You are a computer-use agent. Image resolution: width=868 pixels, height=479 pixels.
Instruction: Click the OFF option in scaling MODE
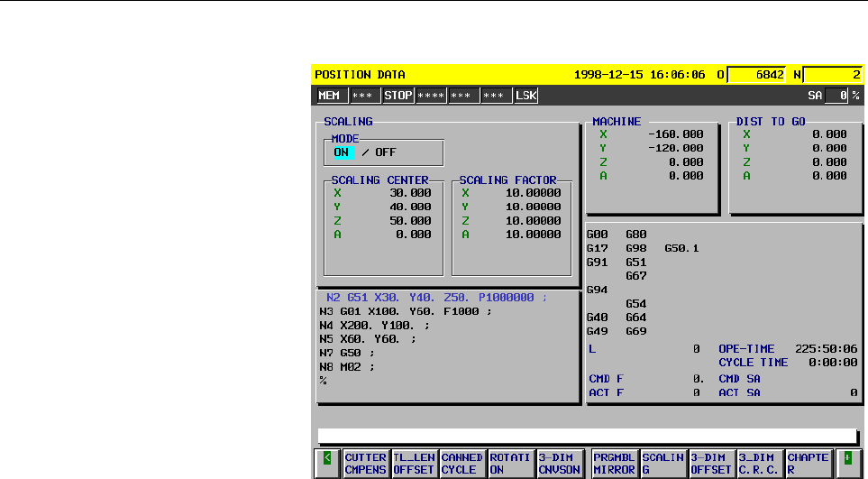coord(386,152)
